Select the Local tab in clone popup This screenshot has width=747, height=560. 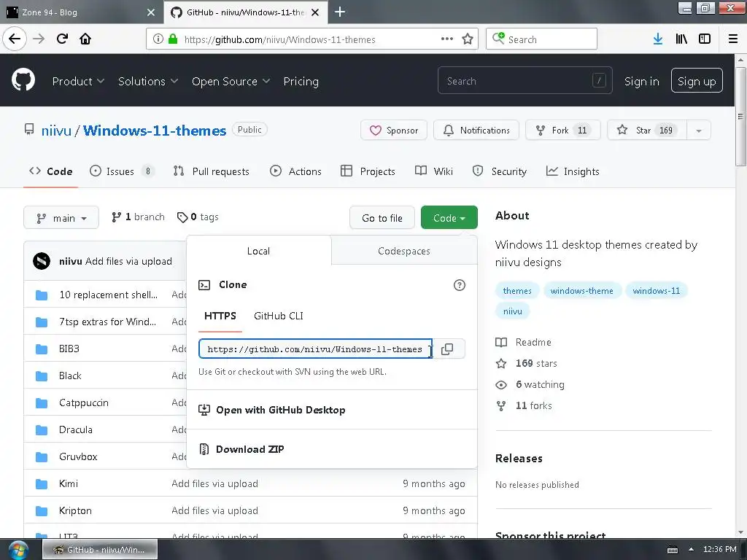coord(258,251)
